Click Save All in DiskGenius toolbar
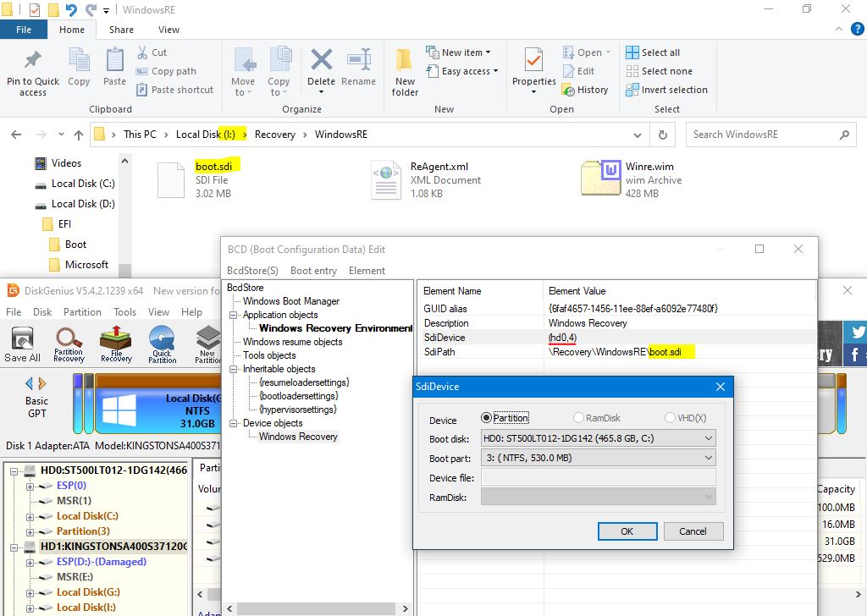867x616 pixels. pyautogui.click(x=22, y=344)
